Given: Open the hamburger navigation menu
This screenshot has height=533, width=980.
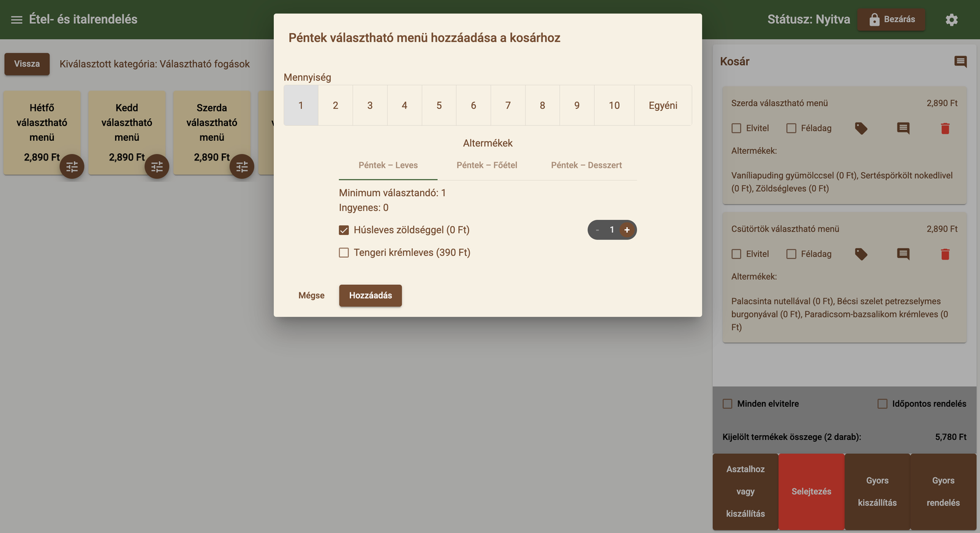Looking at the screenshot, I should [x=17, y=20].
